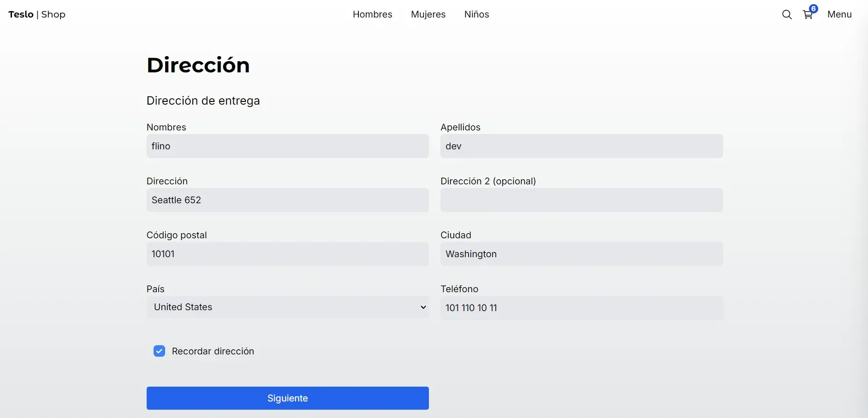
Task: Open the Menu sidebar
Action: point(839,14)
